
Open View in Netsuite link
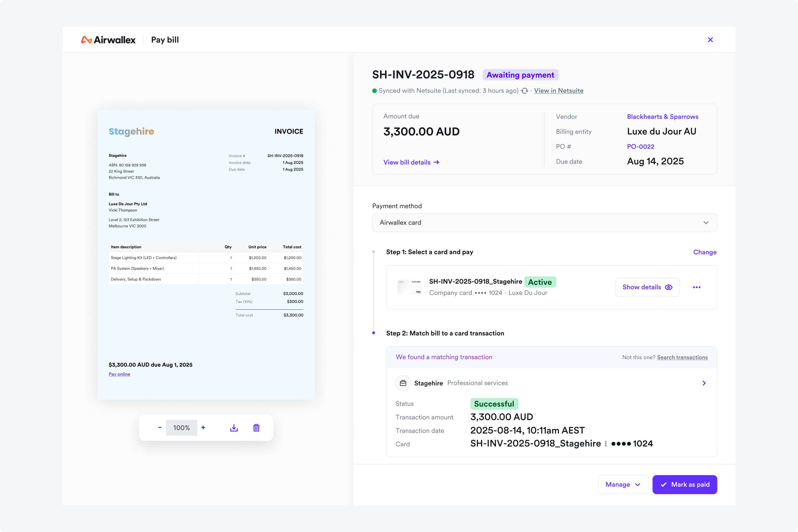(559, 90)
